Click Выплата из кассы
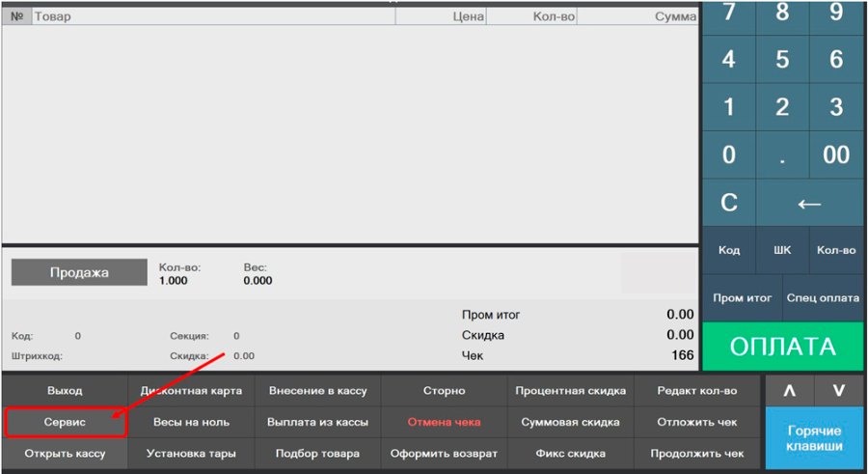 click(x=317, y=422)
